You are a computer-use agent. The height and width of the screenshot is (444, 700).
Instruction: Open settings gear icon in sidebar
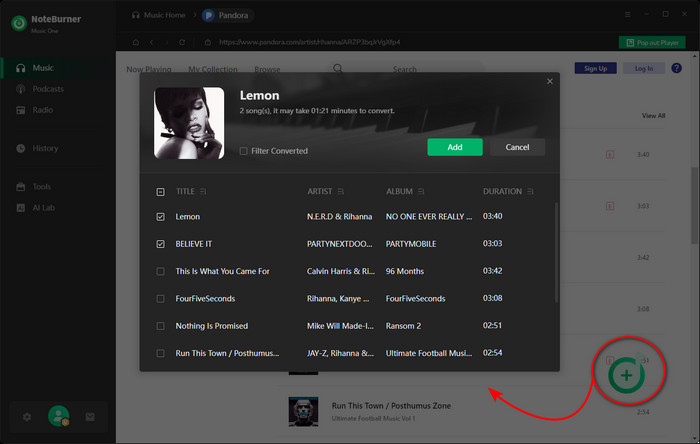coord(27,417)
